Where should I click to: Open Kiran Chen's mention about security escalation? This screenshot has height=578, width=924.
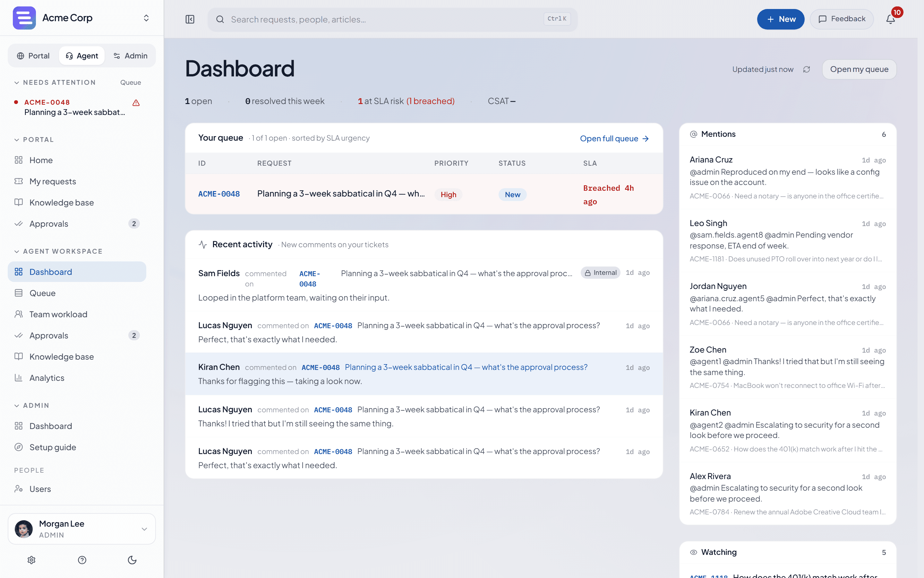point(787,430)
